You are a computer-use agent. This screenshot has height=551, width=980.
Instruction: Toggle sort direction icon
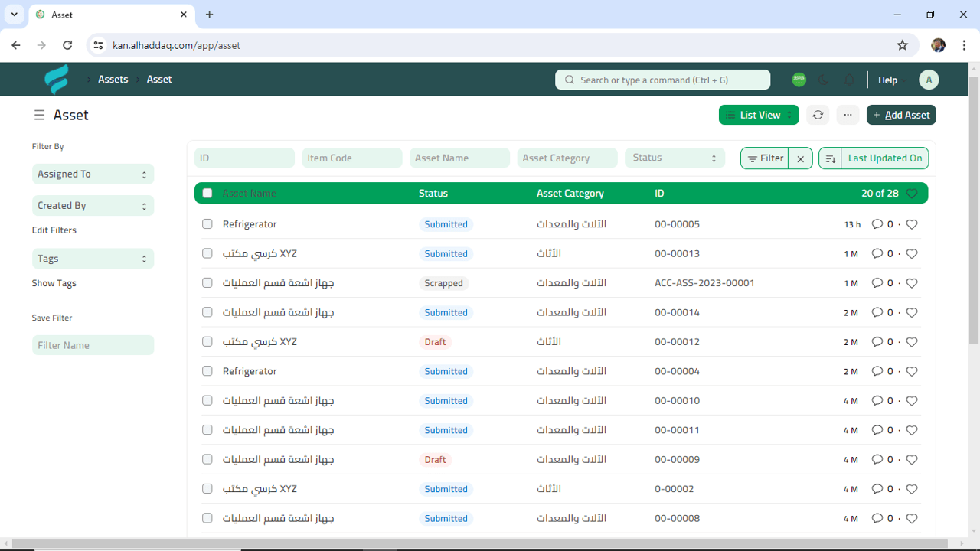(830, 158)
